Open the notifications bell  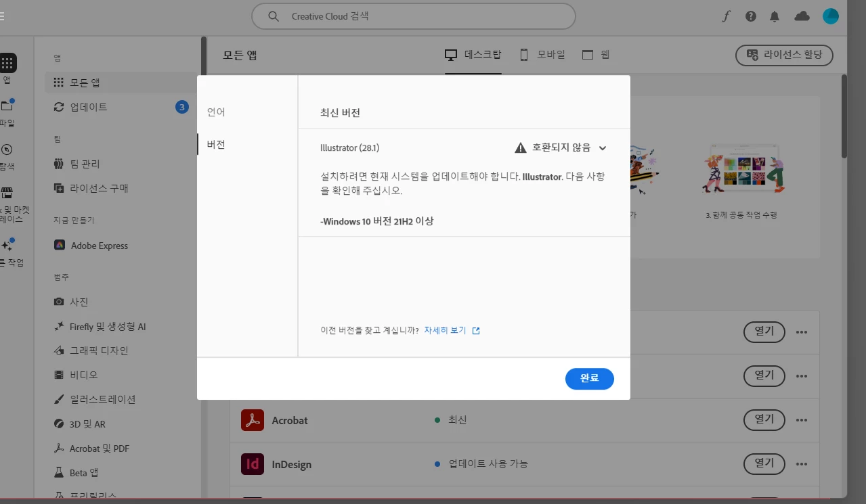[x=775, y=16]
